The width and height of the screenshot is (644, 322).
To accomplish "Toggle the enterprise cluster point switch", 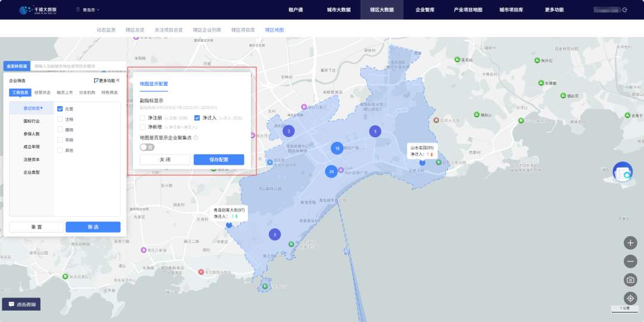I will (147, 147).
